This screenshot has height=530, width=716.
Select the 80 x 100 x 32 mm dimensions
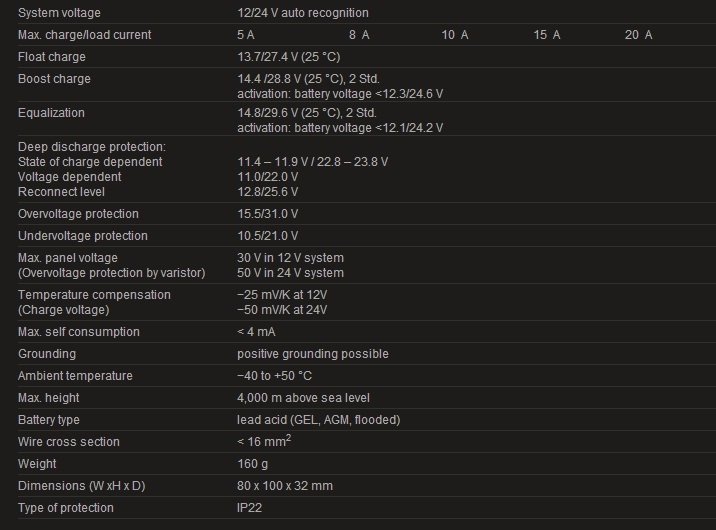tap(285, 486)
